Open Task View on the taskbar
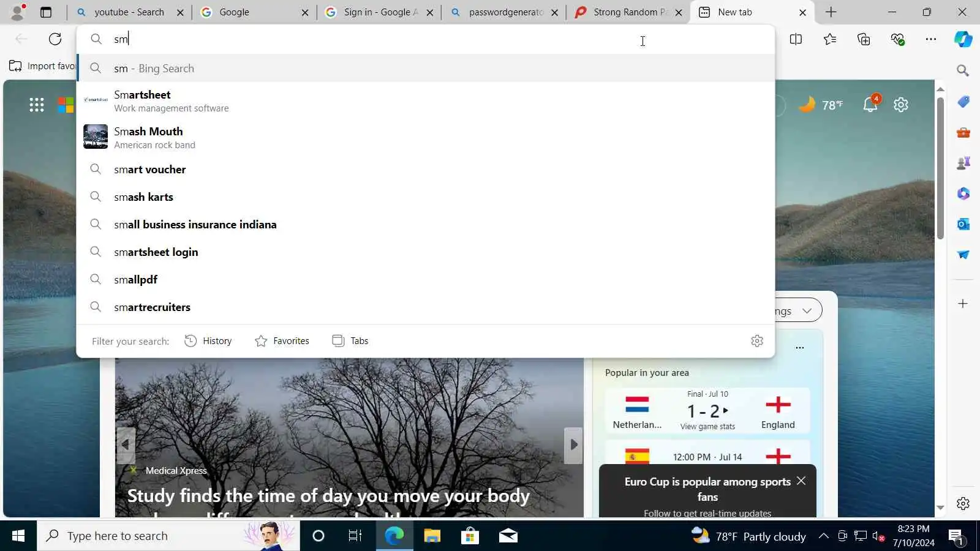 tap(355, 536)
